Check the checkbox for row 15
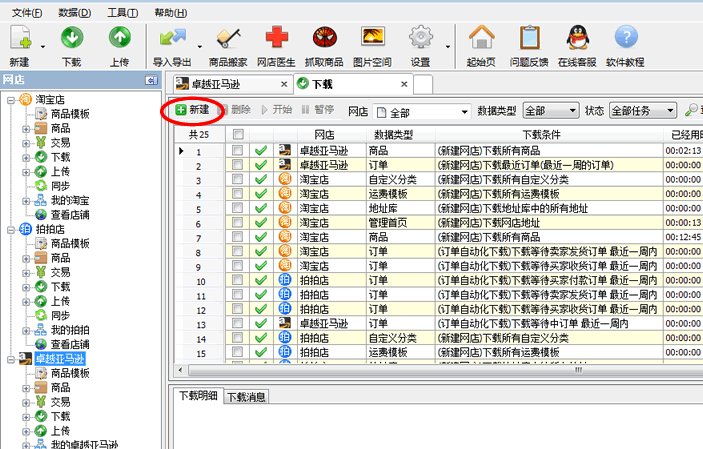 click(x=238, y=352)
